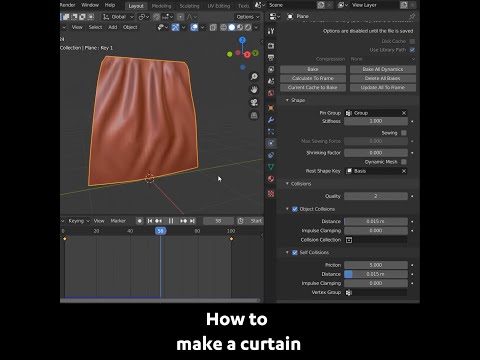The image size is (480, 360).
Task: Enable the Sewing checkbox
Action: pyautogui.click(x=404, y=133)
